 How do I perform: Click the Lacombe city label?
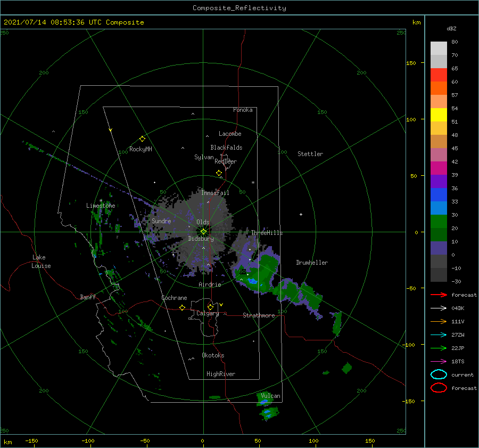pos(230,134)
